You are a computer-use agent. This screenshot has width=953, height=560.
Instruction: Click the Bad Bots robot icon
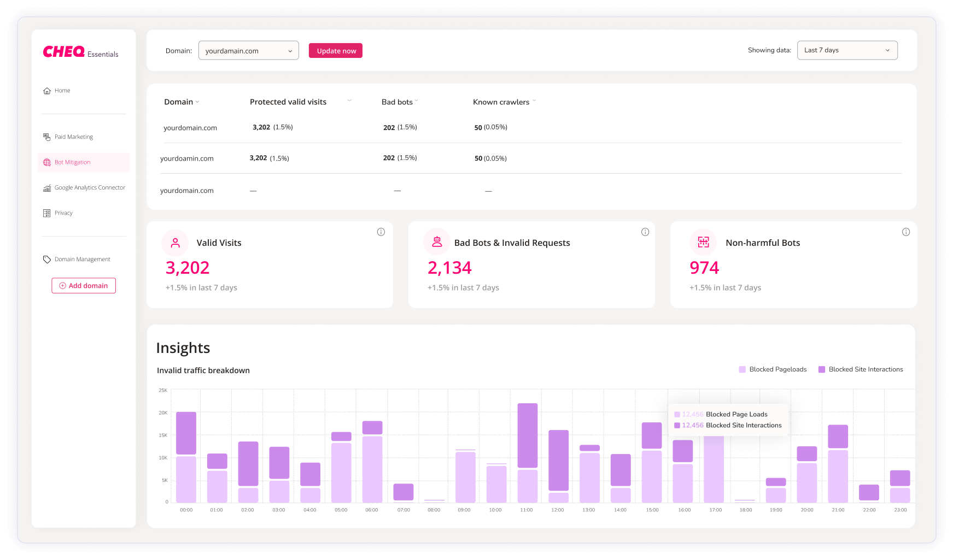click(x=436, y=241)
